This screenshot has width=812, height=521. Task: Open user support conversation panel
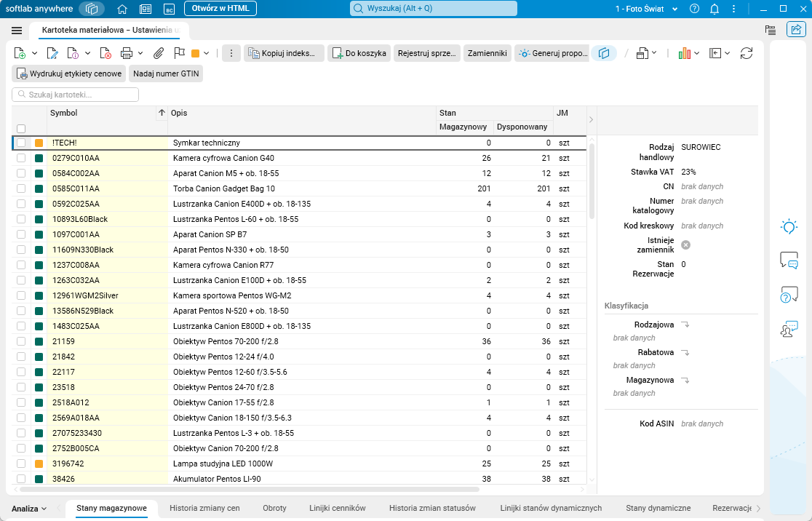789,329
